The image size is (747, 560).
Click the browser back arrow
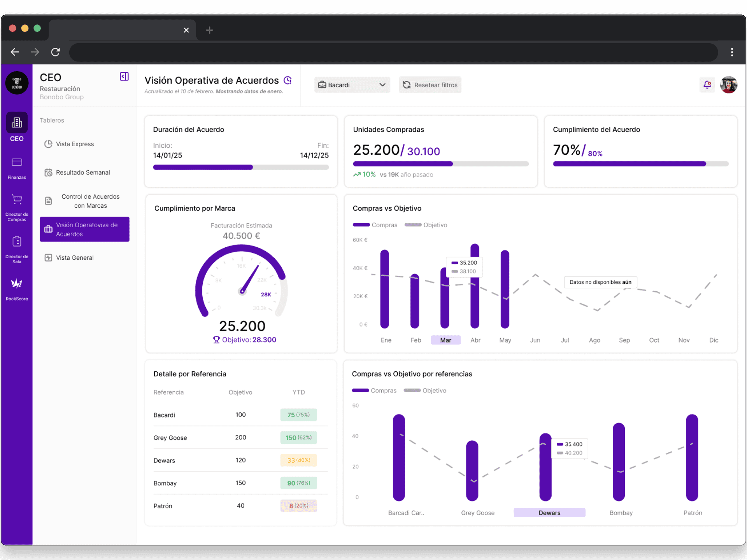(x=15, y=52)
